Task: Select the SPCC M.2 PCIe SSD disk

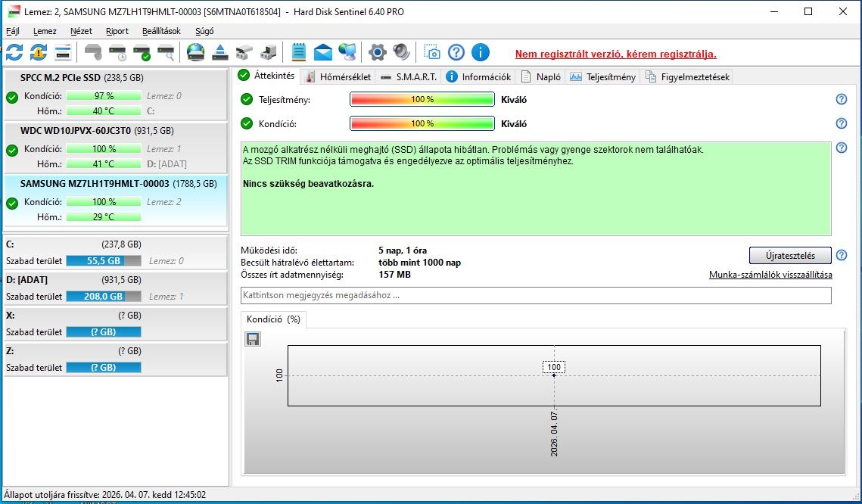Action: pyautogui.click(x=116, y=95)
